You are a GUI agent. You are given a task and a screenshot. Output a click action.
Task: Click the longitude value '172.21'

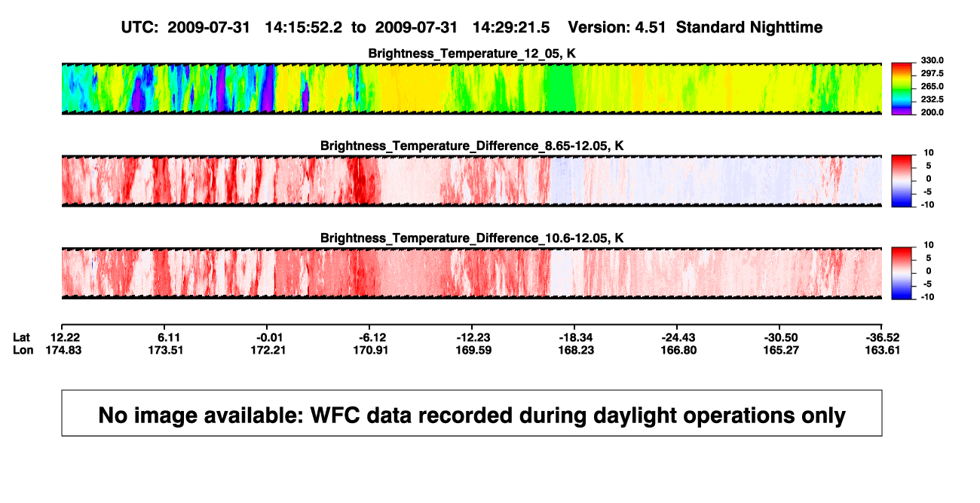[x=270, y=350]
